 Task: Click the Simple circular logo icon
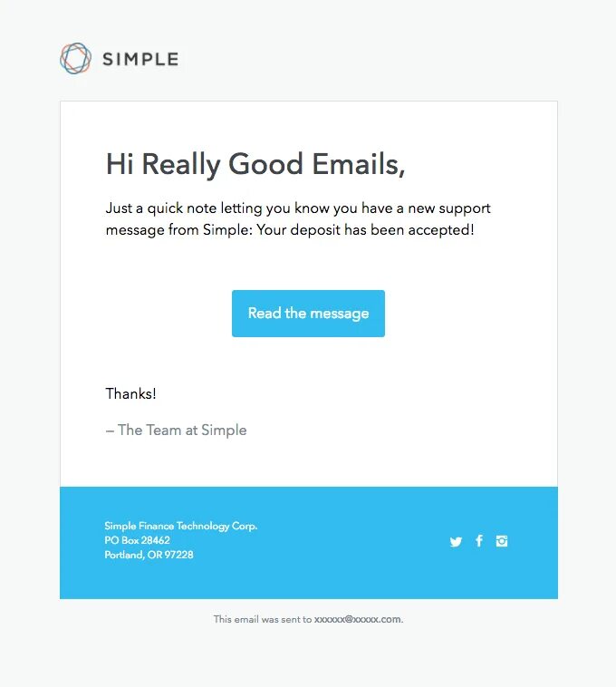(76, 59)
